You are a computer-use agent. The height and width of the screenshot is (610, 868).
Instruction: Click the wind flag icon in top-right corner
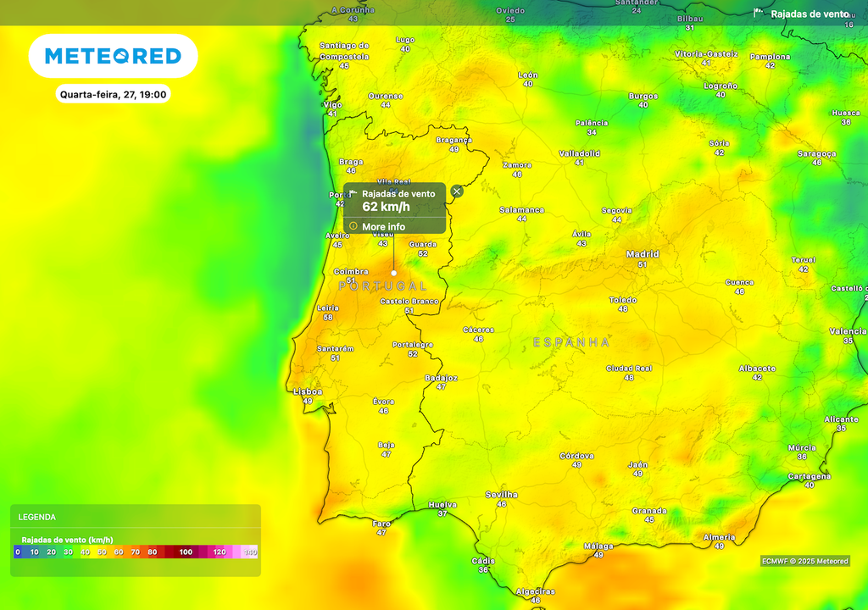click(759, 14)
